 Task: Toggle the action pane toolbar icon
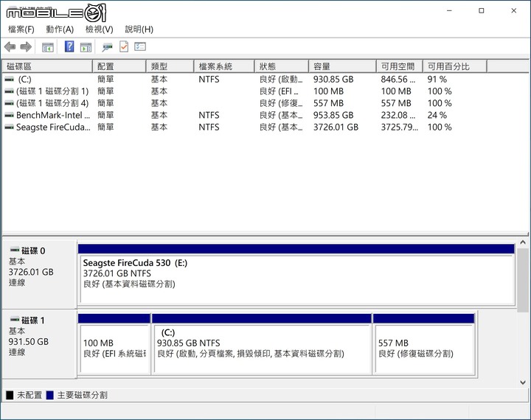click(86, 47)
